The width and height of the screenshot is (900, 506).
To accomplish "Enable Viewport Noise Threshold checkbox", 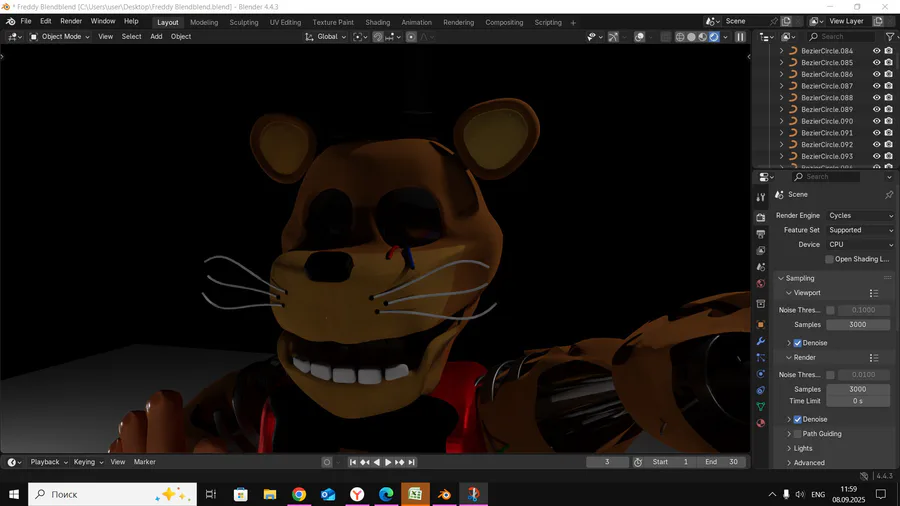I will [x=830, y=310].
